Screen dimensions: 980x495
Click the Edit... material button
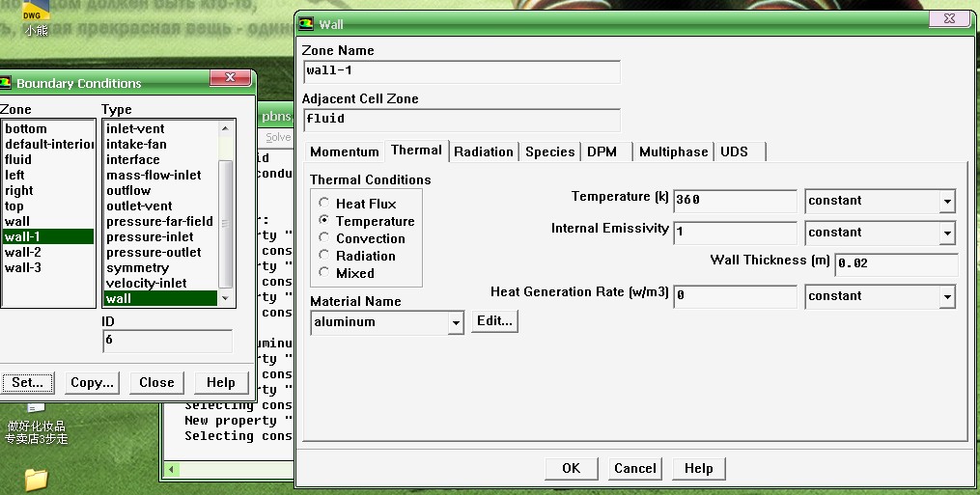[x=494, y=321]
